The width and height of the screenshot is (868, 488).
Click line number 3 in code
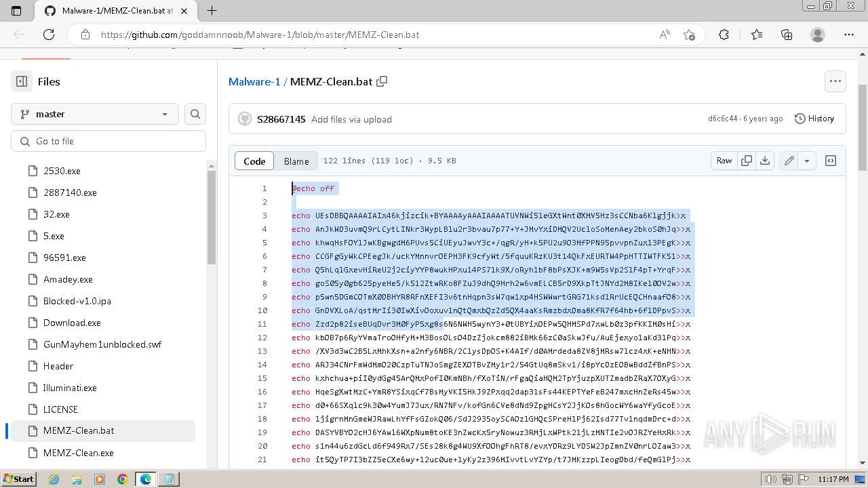point(264,216)
